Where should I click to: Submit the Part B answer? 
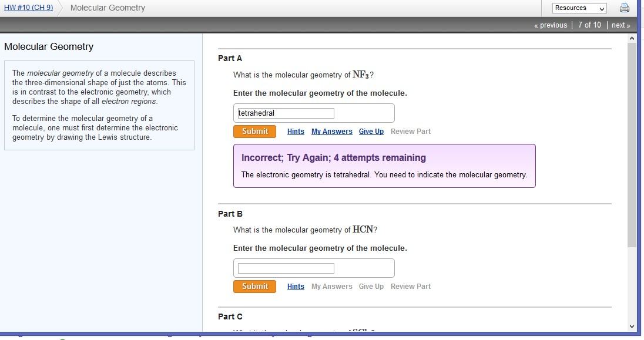(254, 287)
